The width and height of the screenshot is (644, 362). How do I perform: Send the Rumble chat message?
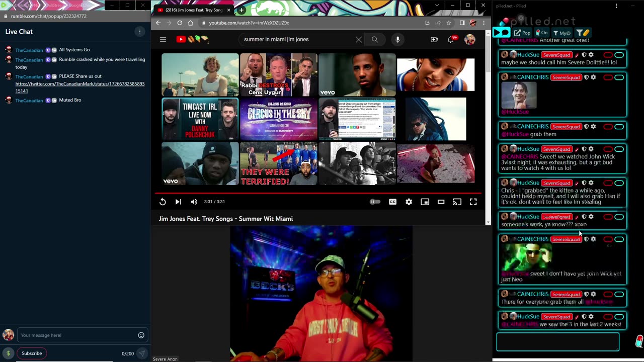point(142,353)
